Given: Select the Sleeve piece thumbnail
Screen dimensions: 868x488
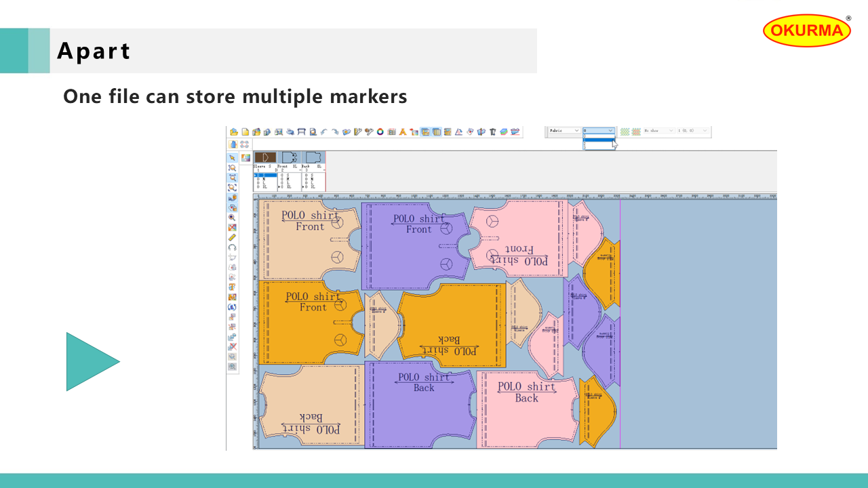Looking at the screenshot, I should point(264,157).
